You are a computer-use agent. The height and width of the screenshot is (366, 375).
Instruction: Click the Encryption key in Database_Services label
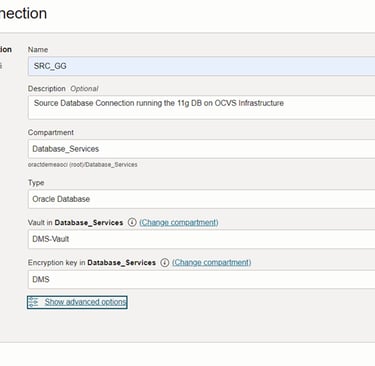(92, 263)
